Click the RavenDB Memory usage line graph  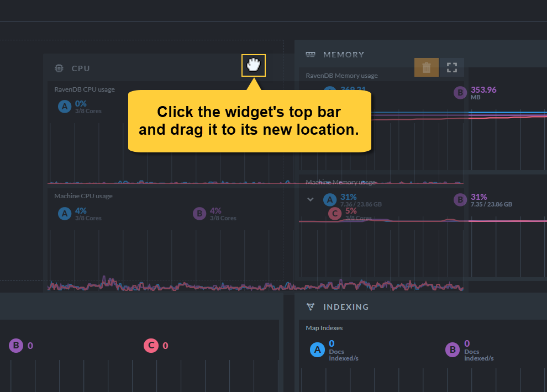(x=423, y=139)
